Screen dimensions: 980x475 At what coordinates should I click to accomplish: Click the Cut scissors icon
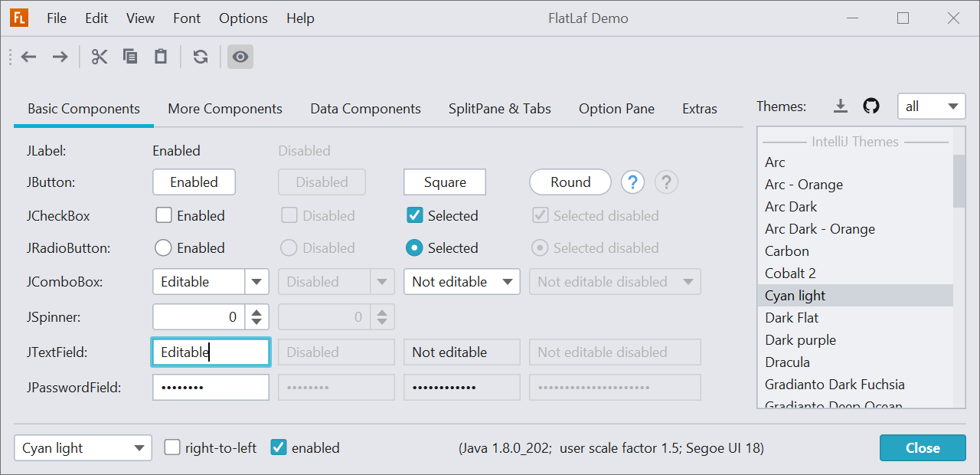tap(100, 57)
